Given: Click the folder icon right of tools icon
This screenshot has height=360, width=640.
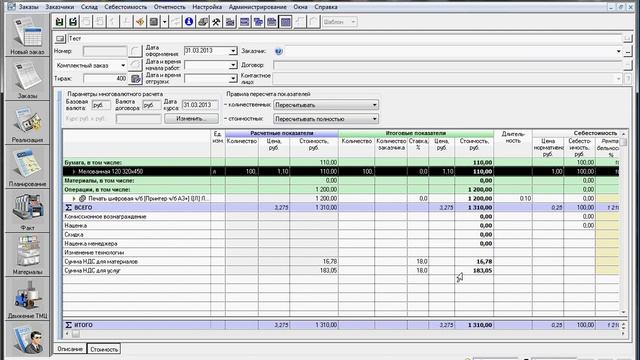Looking at the screenshot, I should point(230,22).
